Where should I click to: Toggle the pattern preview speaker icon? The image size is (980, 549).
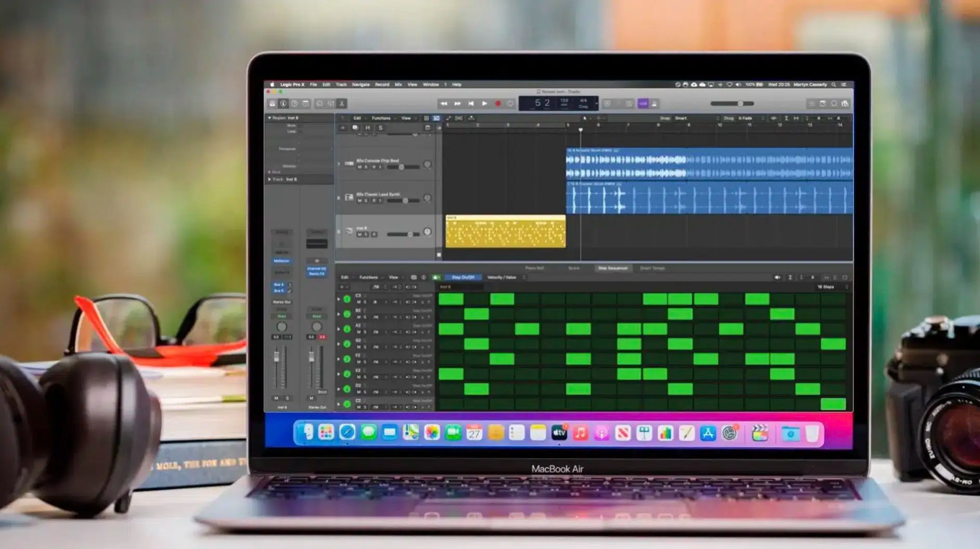coord(778,278)
